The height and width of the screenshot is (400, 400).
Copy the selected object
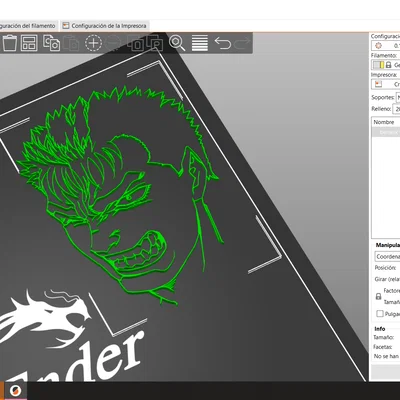52,43
